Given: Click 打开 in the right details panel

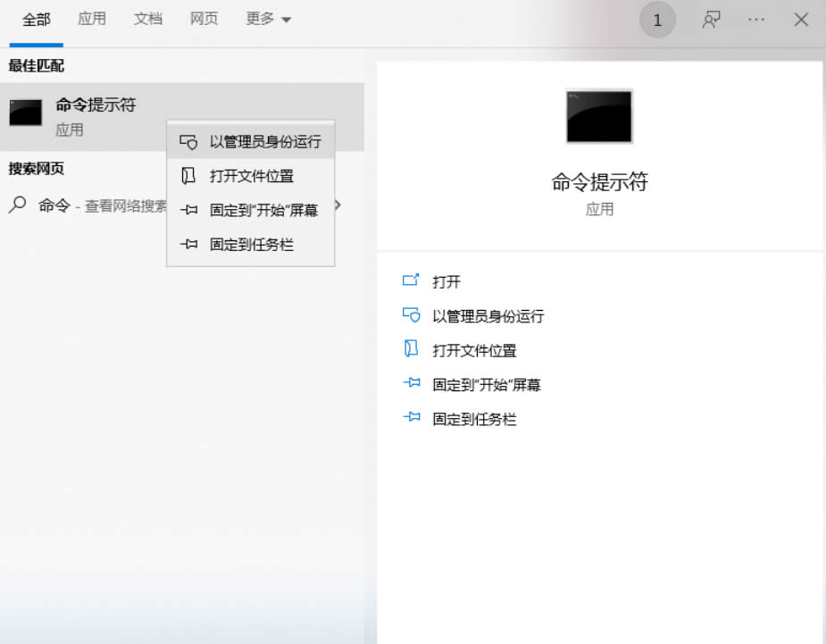Looking at the screenshot, I should (x=446, y=281).
